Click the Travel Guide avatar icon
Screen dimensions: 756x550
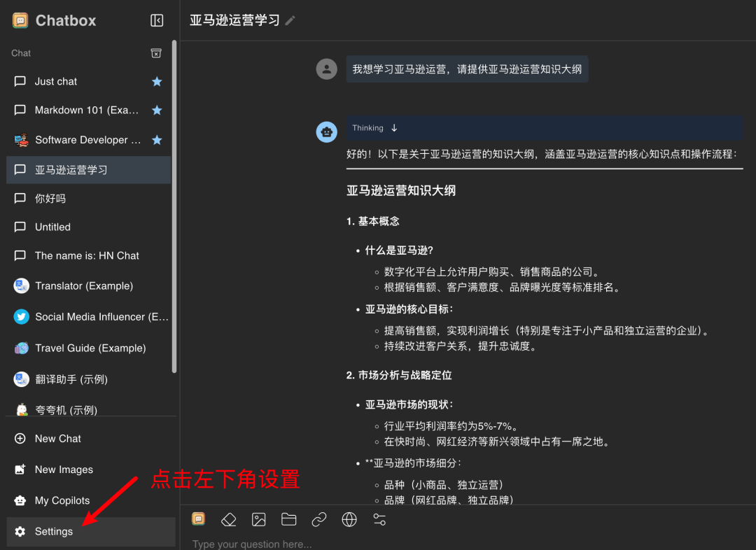tap(21, 348)
